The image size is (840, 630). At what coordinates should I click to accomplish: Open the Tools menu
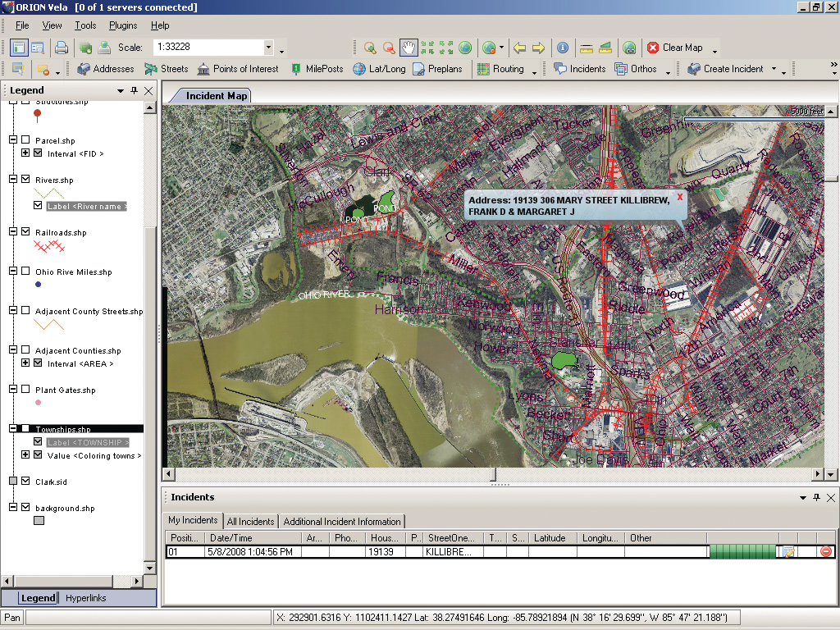click(85, 25)
